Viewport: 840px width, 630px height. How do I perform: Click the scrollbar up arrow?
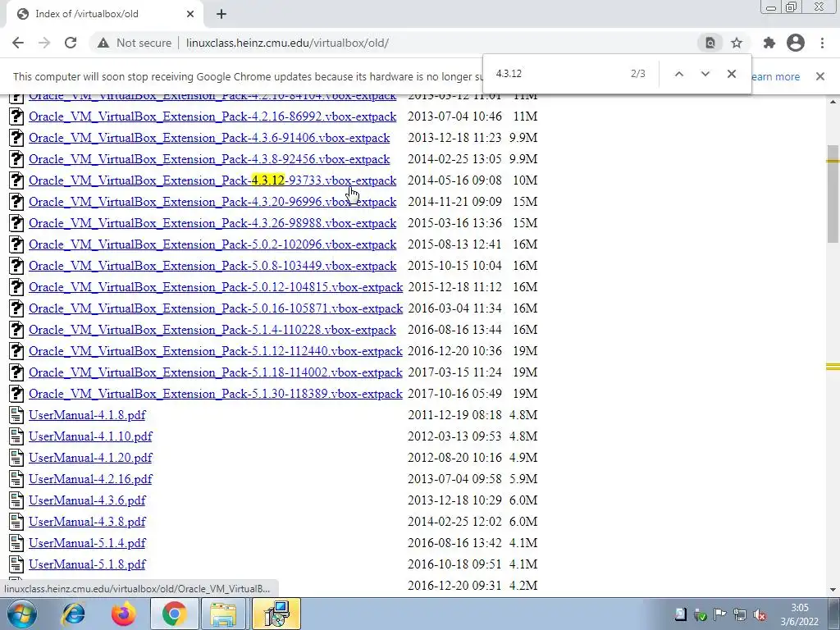tap(833, 101)
